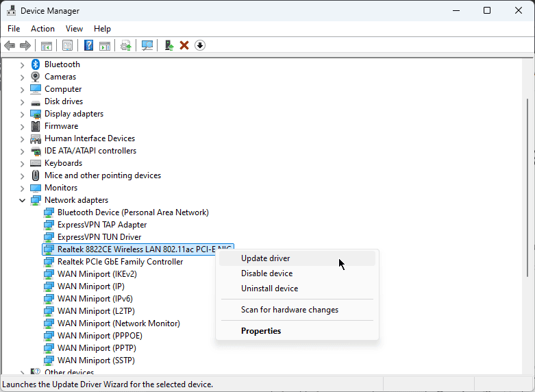Open Properties from the context menu
Image resolution: width=535 pixels, height=392 pixels.
click(x=297, y=331)
